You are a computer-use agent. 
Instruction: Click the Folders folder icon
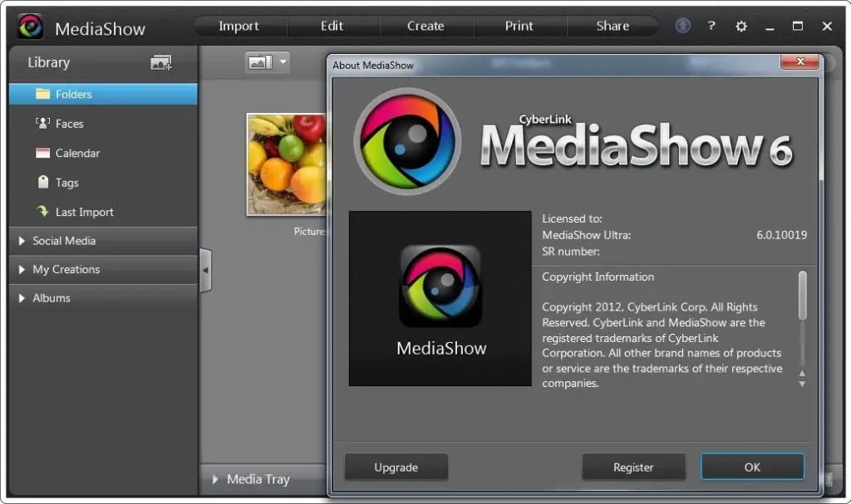tap(43, 94)
